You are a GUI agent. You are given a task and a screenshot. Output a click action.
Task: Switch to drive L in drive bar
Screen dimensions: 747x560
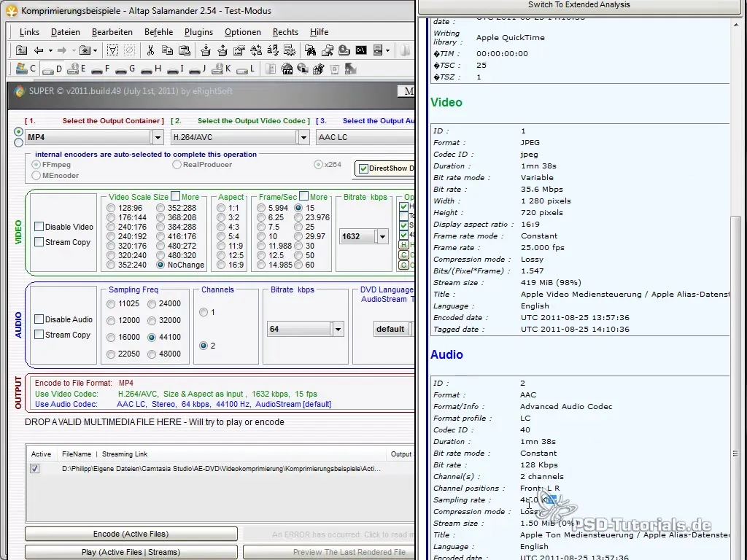(x=246, y=69)
